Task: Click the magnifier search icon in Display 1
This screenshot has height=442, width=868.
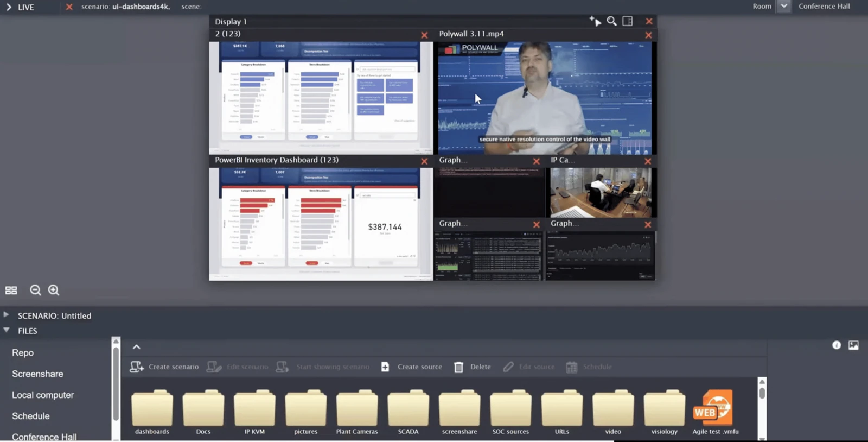Action: coord(611,21)
